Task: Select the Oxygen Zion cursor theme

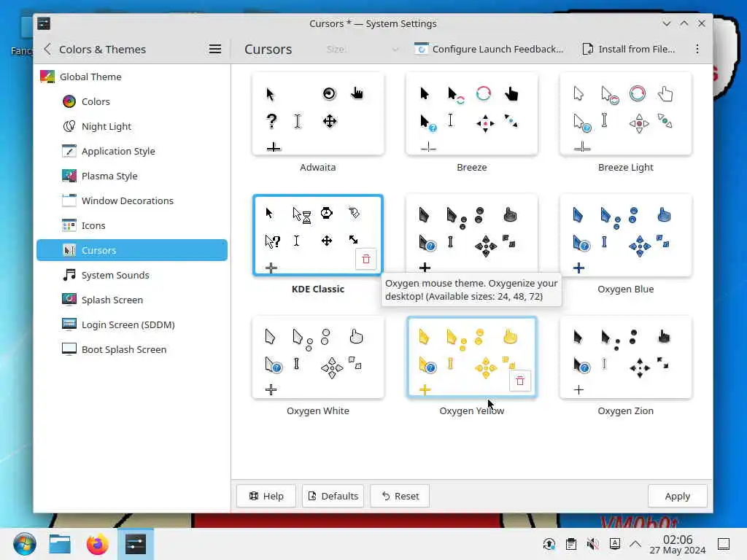Action: pyautogui.click(x=625, y=357)
